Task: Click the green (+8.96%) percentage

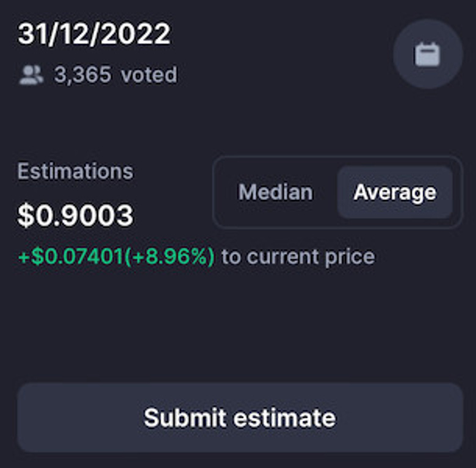Action: [169, 257]
